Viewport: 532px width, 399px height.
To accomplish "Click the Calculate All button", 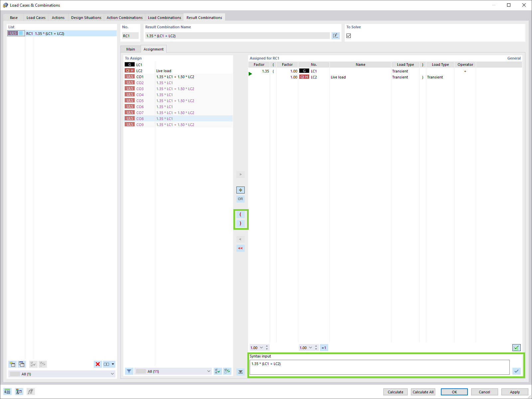I will click(423, 392).
